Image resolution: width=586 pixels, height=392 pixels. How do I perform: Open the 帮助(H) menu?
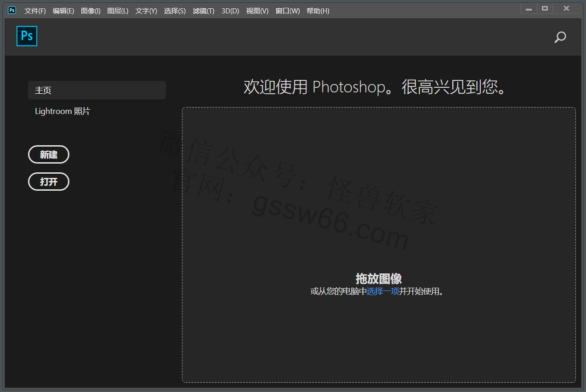tap(318, 11)
